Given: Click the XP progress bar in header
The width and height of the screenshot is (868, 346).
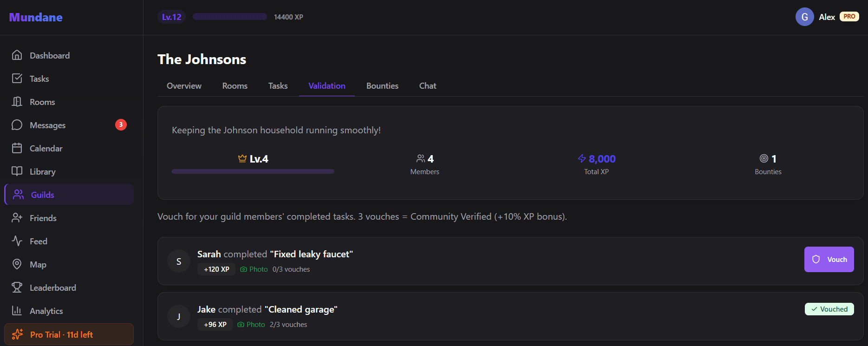Looking at the screenshot, I should pos(229,17).
